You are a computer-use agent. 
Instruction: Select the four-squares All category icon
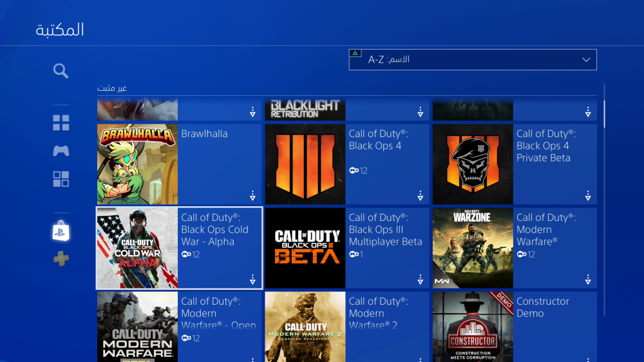pos(61,122)
